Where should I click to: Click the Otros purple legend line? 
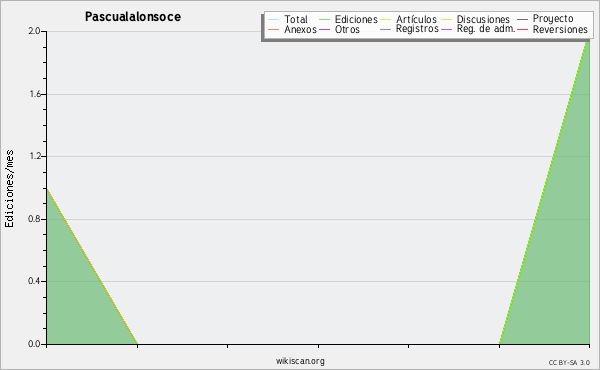point(324,29)
